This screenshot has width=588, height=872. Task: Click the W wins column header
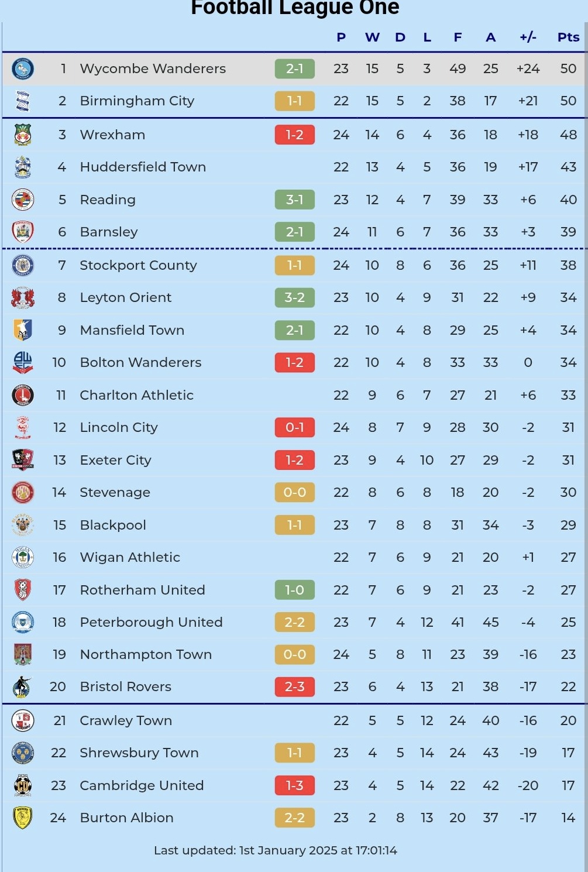point(372,37)
